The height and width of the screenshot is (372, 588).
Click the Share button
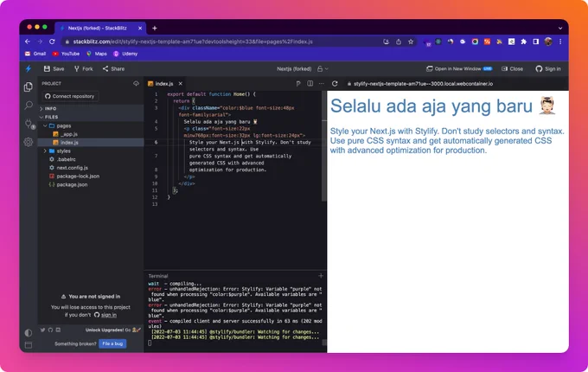click(113, 68)
